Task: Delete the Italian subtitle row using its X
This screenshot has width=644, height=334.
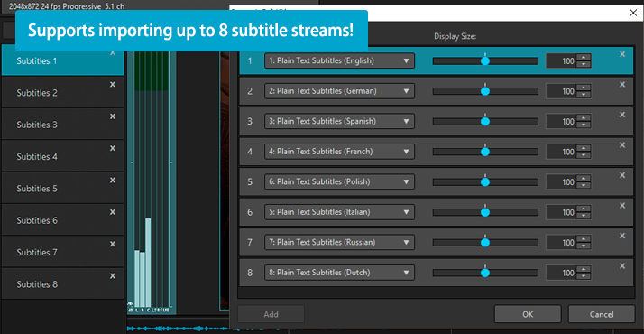Action: click(622, 206)
